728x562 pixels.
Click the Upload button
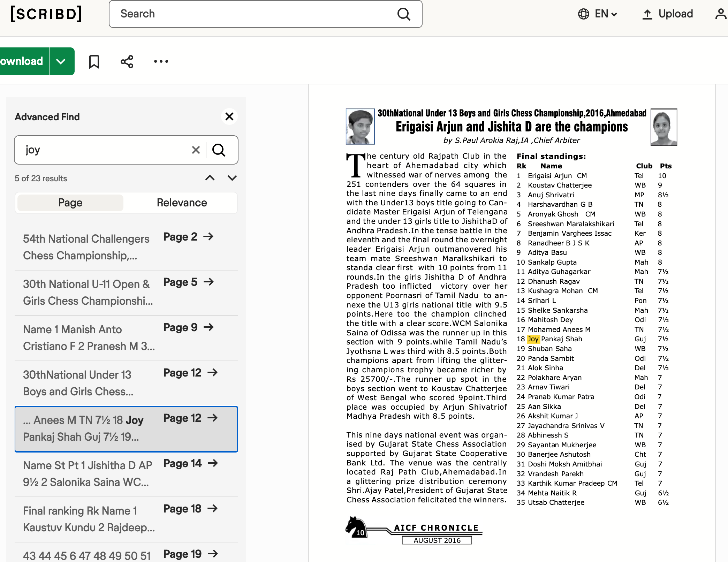pos(667,14)
